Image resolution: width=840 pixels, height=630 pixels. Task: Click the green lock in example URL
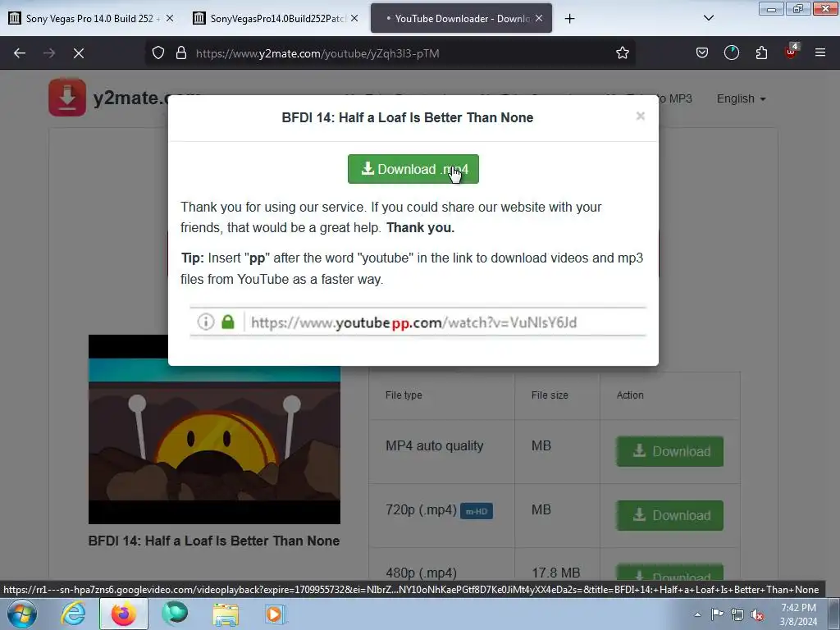click(x=228, y=322)
